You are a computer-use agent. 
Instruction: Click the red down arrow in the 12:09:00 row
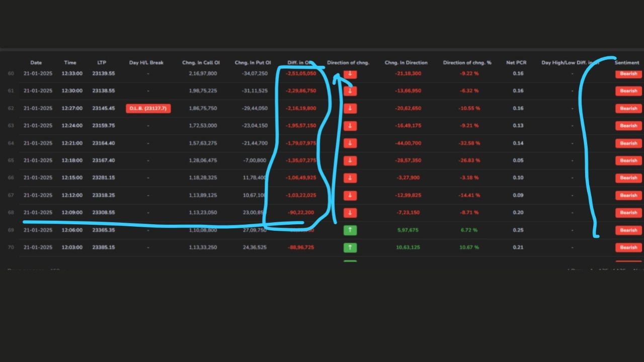[350, 213]
